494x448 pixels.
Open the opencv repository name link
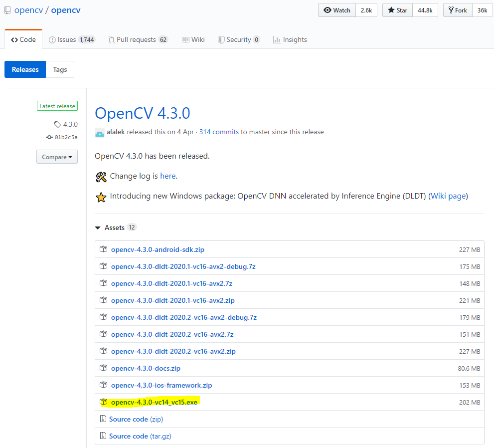click(x=65, y=10)
